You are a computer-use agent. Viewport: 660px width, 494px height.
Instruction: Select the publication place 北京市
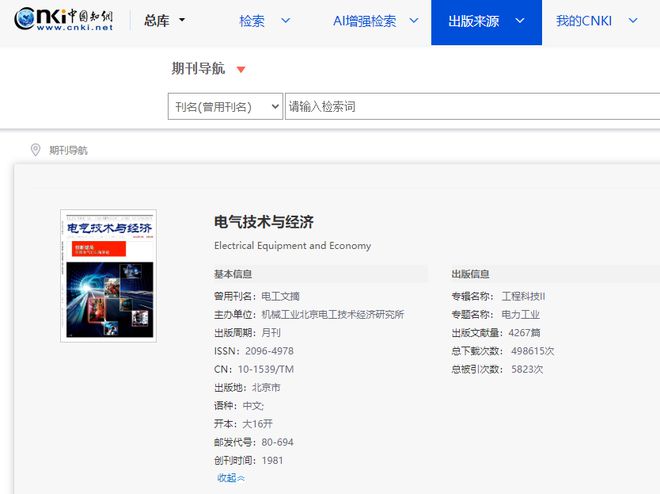(266, 388)
